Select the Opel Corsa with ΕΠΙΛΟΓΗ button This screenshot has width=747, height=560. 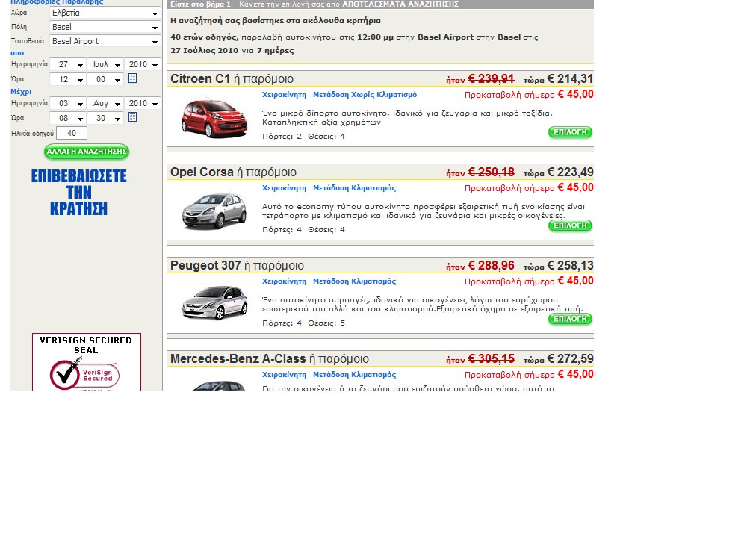(570, 225)
